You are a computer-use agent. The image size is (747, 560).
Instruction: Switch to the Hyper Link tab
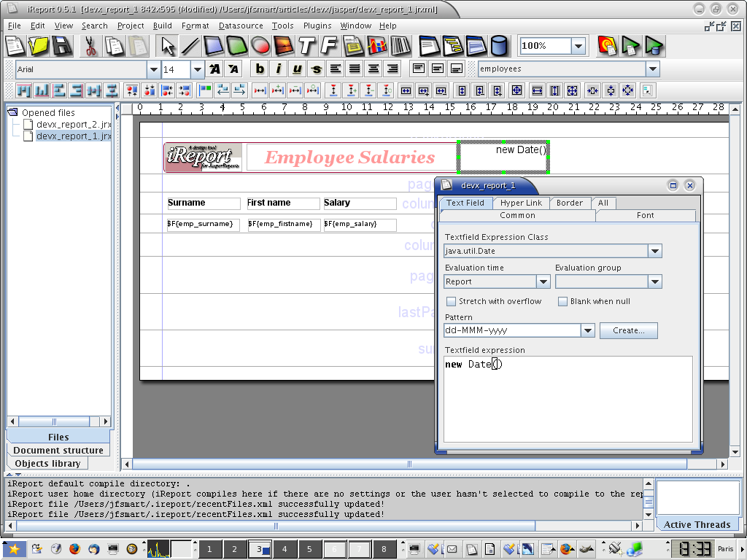pos(521,203)
